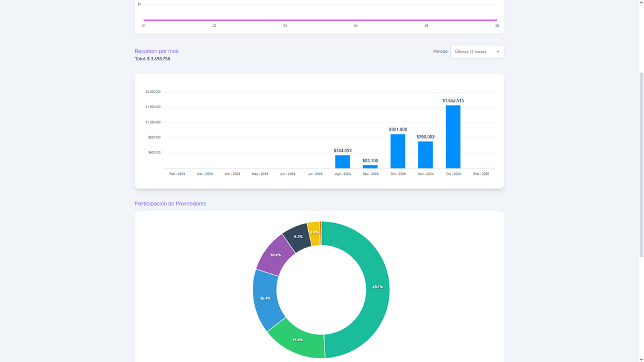Click the small Sep - 2024 bar
Image resolution: width=644 pixels, height=362 pixels.
point(370,167)
